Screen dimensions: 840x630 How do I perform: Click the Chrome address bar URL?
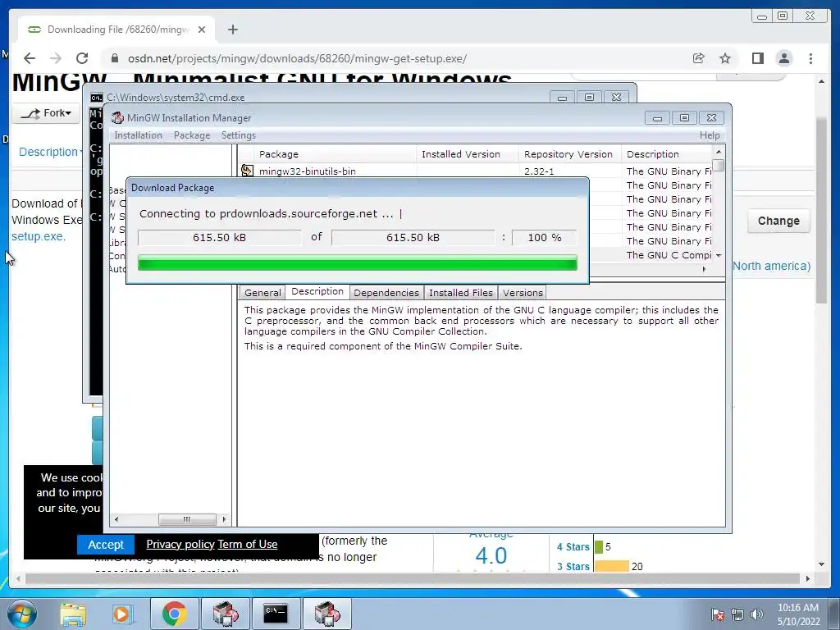coord(297,58)
